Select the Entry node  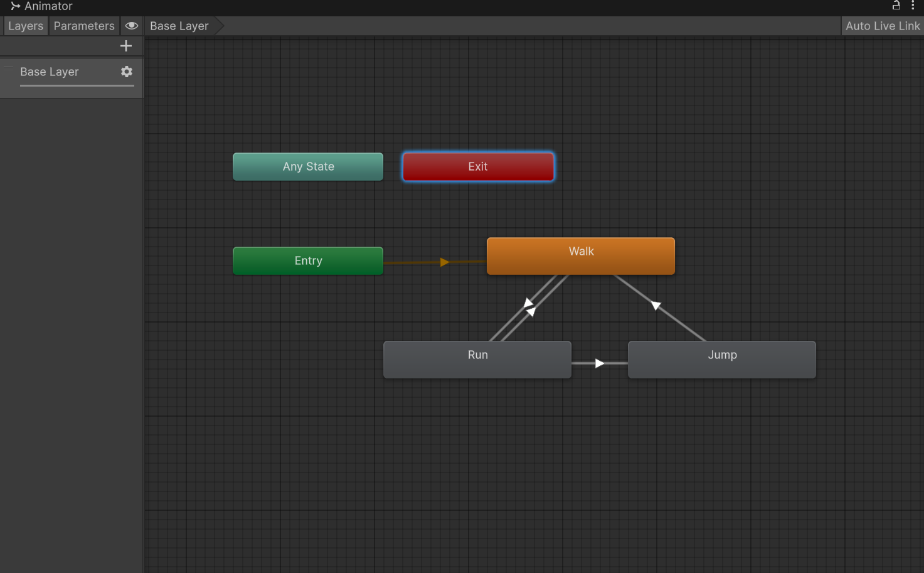click(x=308, y=260)
